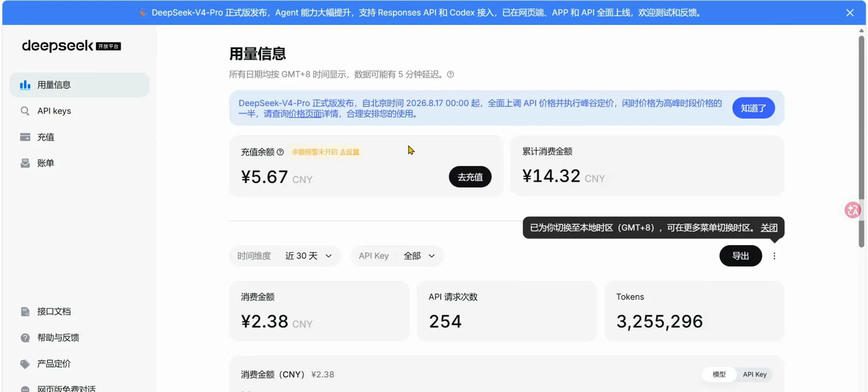Click the 用量信息 bar chart icon
The image size is (868, 392).
(25, 85)
